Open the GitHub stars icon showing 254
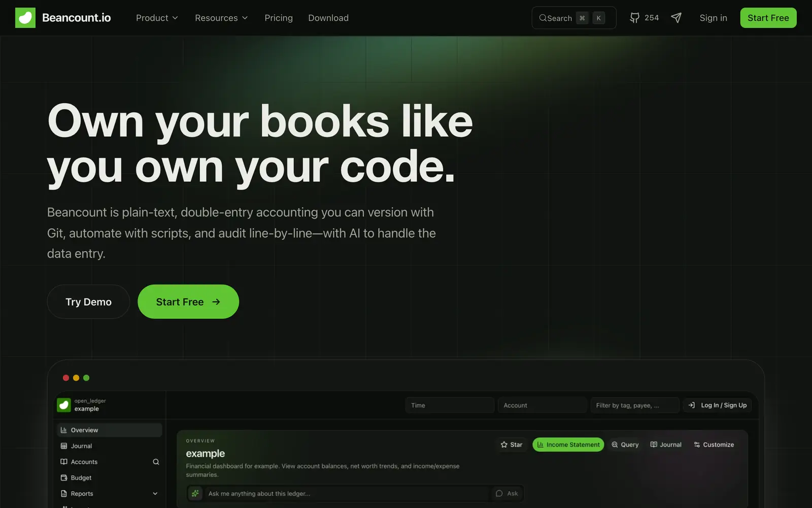Image resolution: width=812 pixels, height=508 pixels. 634,18
